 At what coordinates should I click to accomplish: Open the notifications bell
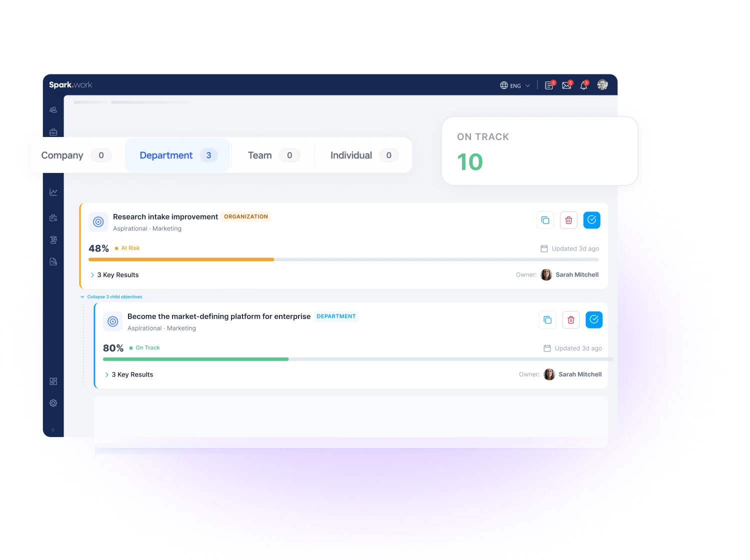584,85
